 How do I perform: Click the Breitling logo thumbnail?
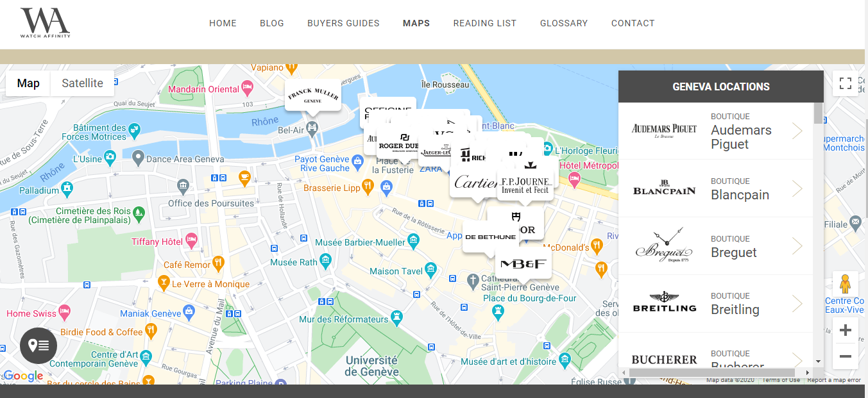pyautogui.click(x=664, y=303)
